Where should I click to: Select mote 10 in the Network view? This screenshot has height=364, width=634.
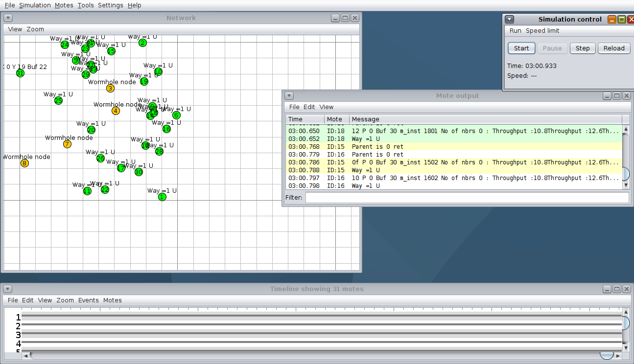pyautogui.click(x=158, y=72)
